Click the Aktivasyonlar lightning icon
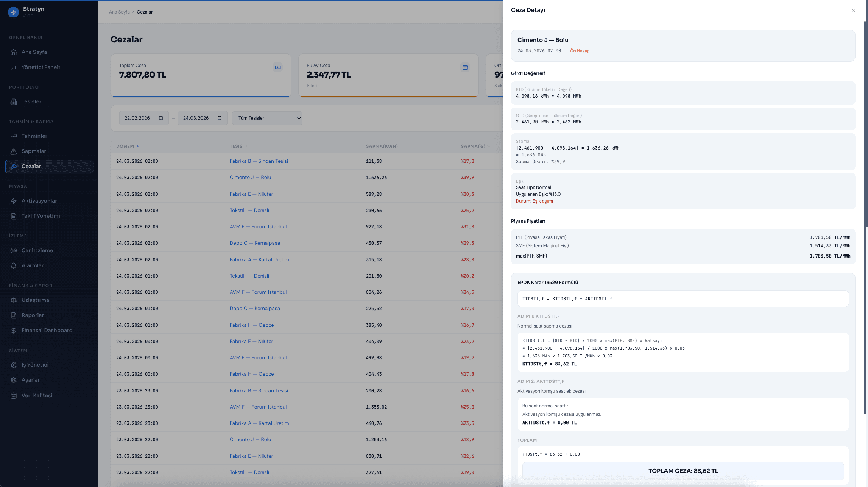This screenshot has width=868, height=487. coord(14,201)
